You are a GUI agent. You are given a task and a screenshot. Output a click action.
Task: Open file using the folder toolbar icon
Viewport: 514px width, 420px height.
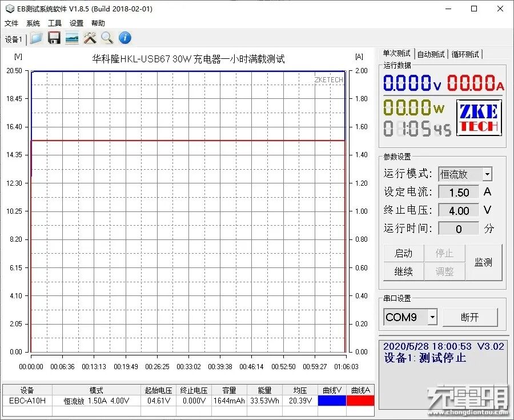tap(37, 38)
